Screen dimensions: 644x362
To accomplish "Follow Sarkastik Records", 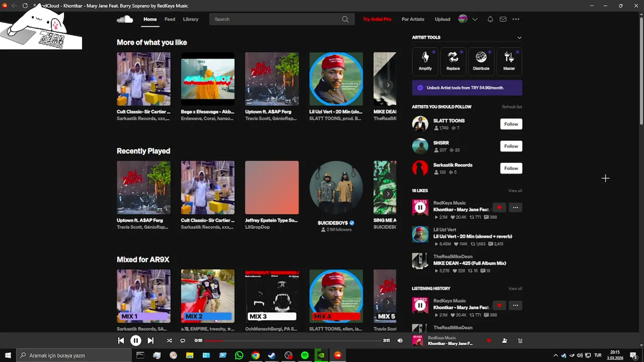I will click(511, 168).
